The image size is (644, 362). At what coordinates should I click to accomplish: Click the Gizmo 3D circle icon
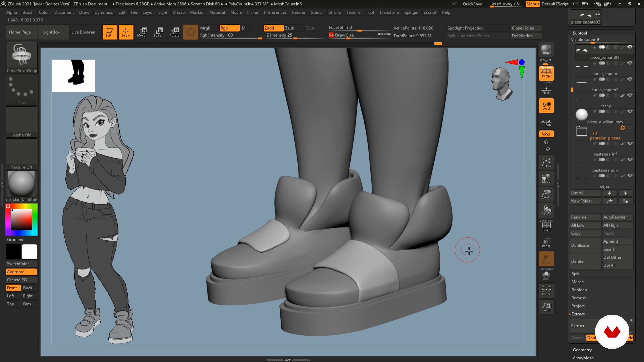click(190, 32)
